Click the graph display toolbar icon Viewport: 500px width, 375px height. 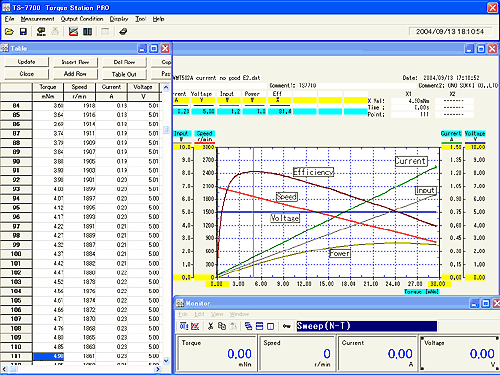(x=73, y=32)
